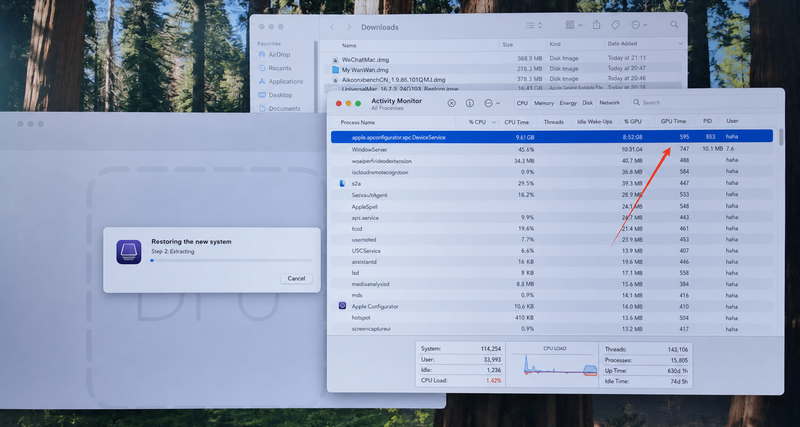Go back in the Finder Downloads window

(332, 27)
